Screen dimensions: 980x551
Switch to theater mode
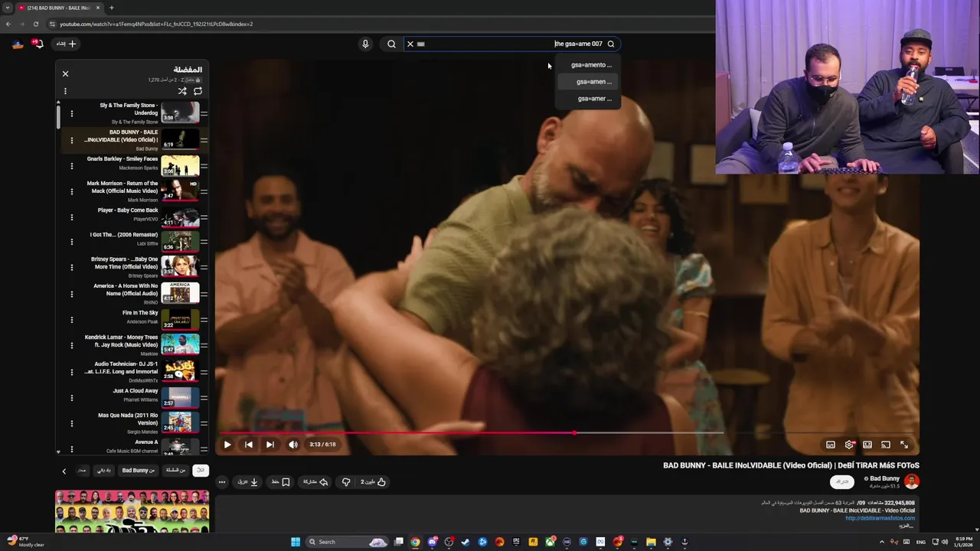(867, 445)
